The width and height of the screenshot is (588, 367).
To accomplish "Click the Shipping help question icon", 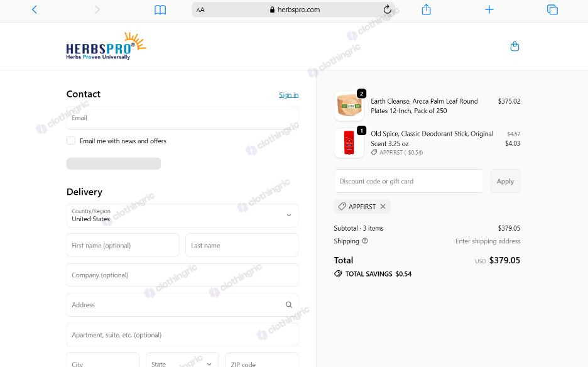I will coord(365,241).
